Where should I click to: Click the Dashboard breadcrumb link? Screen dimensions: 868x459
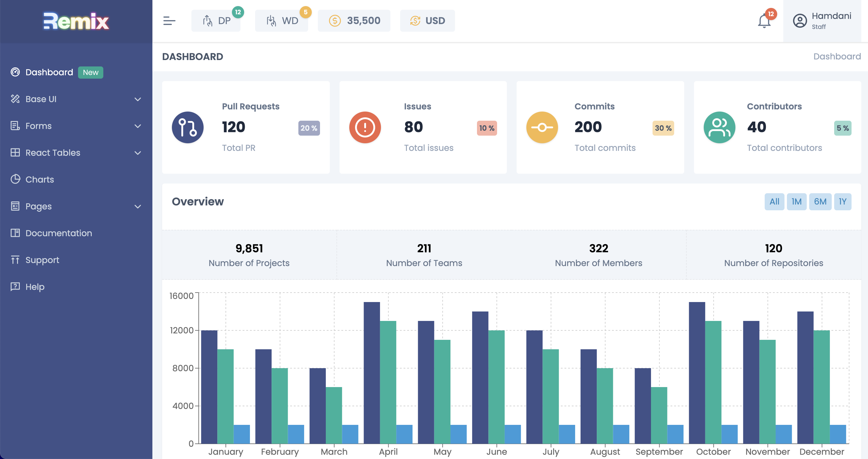[837, 56]
